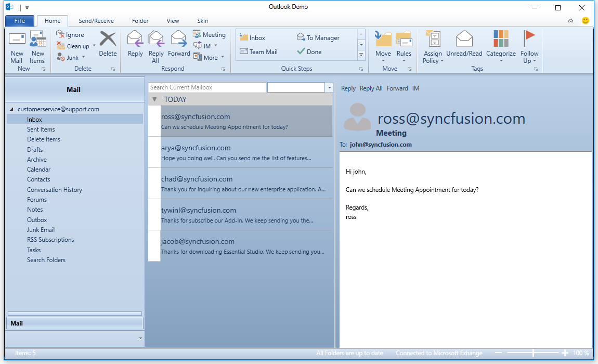Image resolution: width=598 pixels, height=364 pixels.
Task: Click the zoom slider in status bar
Action: pos(533,353)
